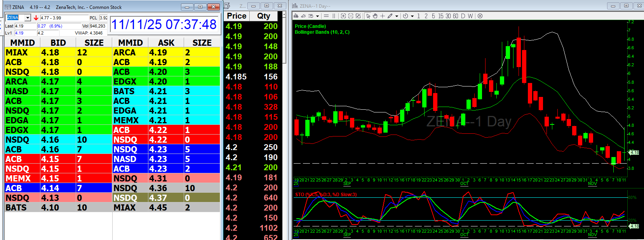Switch chart to daily D interval

[463, 16]
